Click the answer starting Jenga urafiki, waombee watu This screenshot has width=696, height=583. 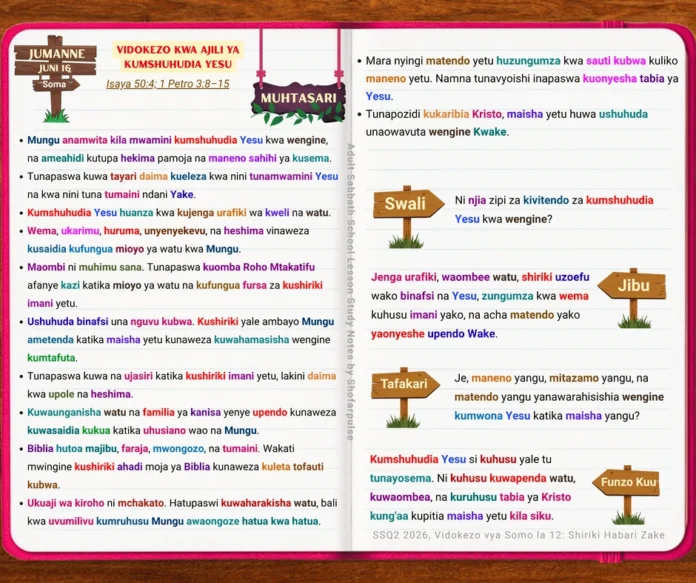click(x=480, y=305)
